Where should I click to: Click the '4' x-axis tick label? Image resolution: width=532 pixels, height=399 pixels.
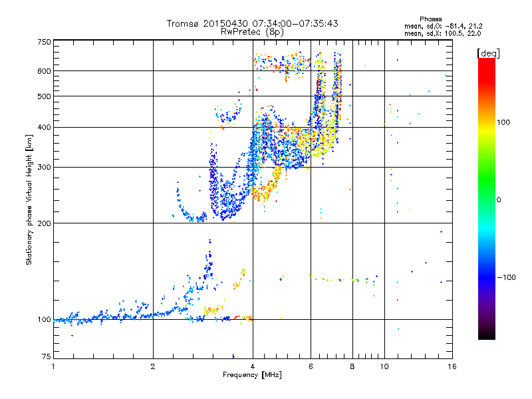253,366
